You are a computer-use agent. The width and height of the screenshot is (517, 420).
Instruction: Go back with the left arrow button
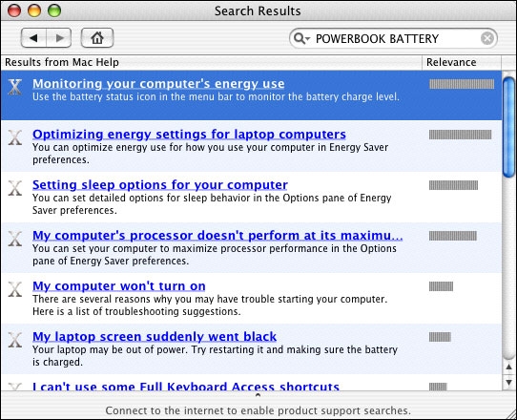33,38
